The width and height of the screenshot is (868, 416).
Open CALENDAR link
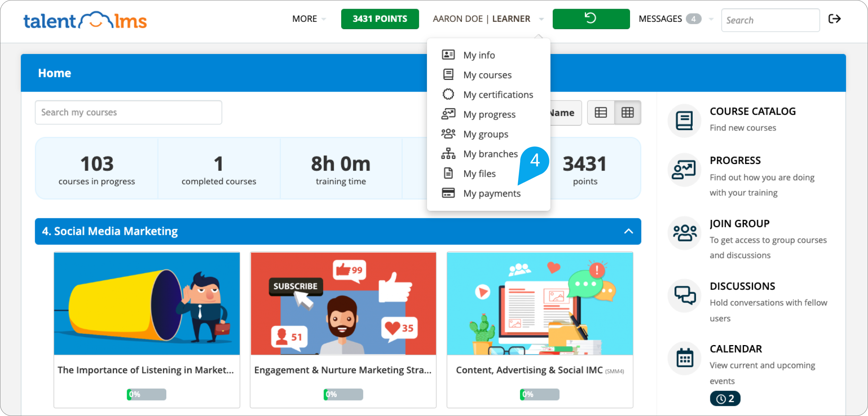[736, 349]
